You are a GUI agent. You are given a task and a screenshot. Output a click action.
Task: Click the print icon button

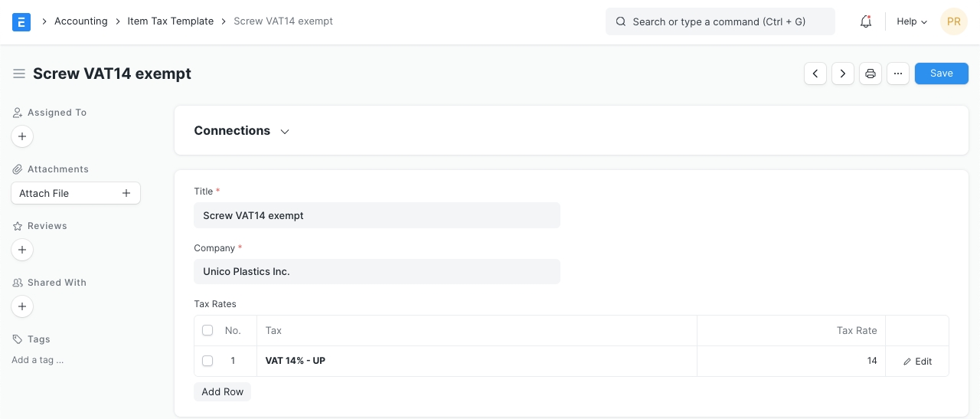tap(871, 74)
